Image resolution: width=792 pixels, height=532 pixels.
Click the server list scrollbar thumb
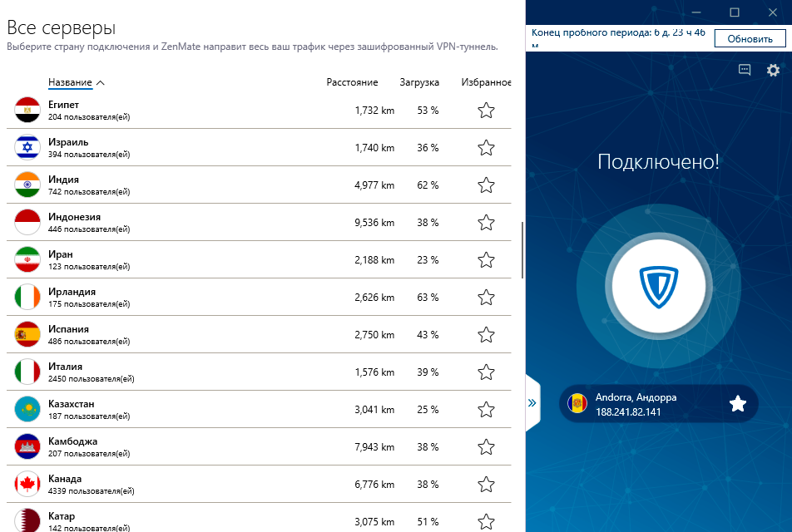pyautogui.click(x=522, y=250)
